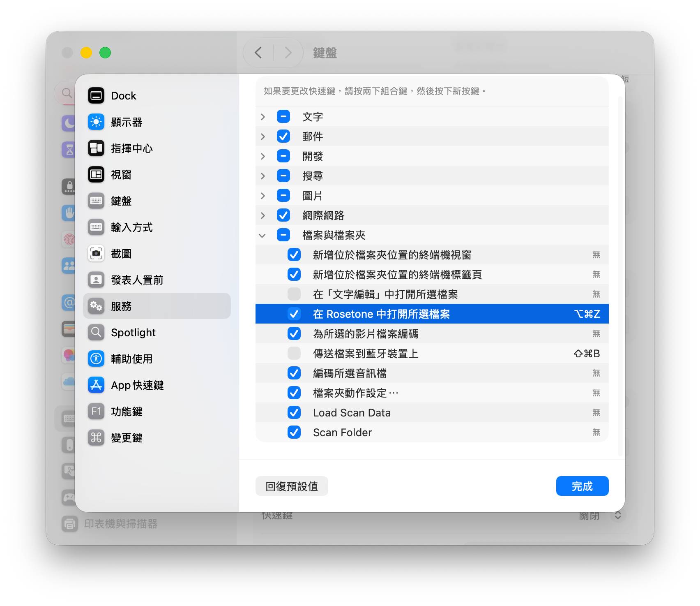Select Dock in the sidebar list
The image size is (700, 606).
pos(157,96)
